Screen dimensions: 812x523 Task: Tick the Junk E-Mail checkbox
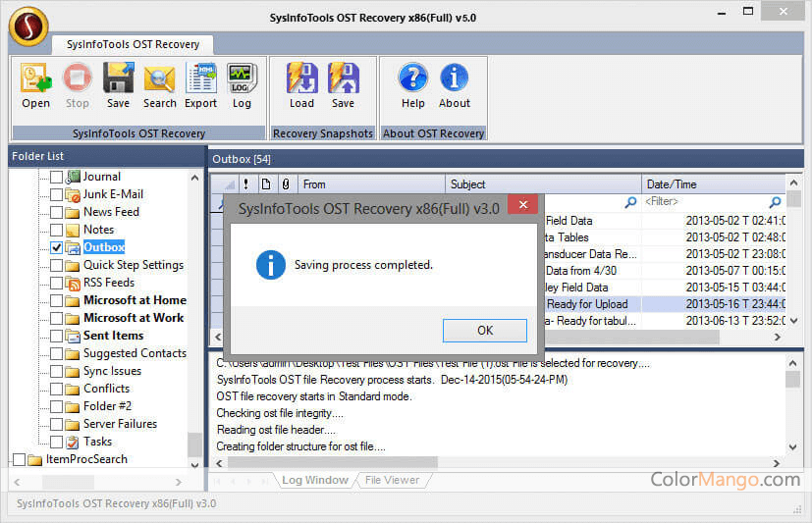click(x=57, y=194)
